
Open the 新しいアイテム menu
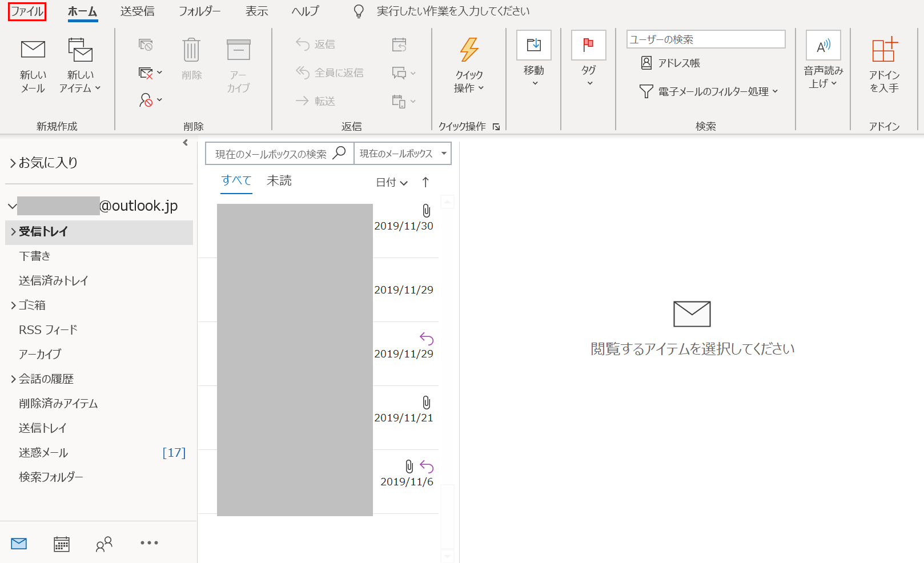(80, 66)
